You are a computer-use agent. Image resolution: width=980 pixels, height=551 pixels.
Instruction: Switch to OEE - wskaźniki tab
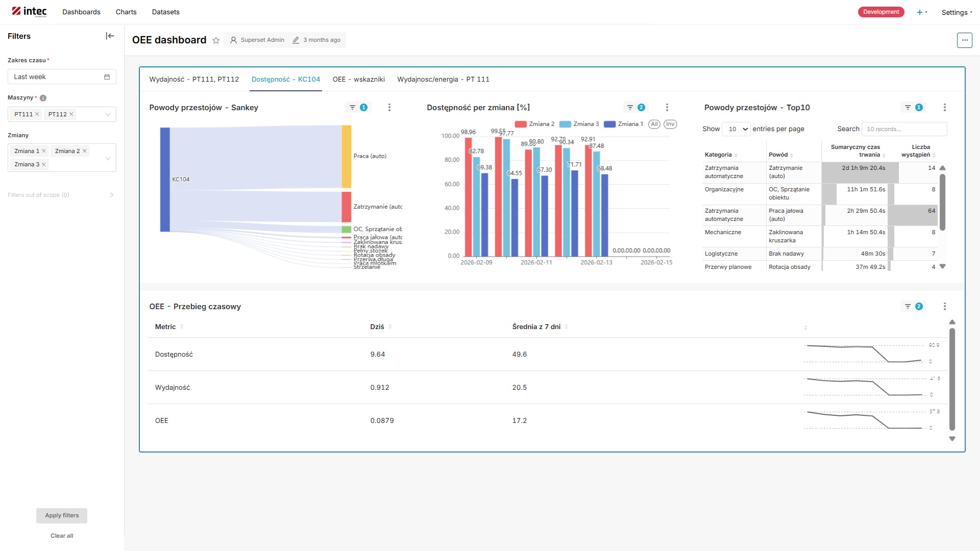358,80
